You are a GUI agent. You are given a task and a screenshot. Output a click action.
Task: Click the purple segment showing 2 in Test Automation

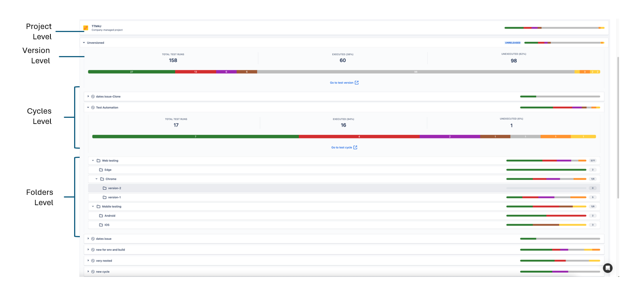[x=450, y=137]
